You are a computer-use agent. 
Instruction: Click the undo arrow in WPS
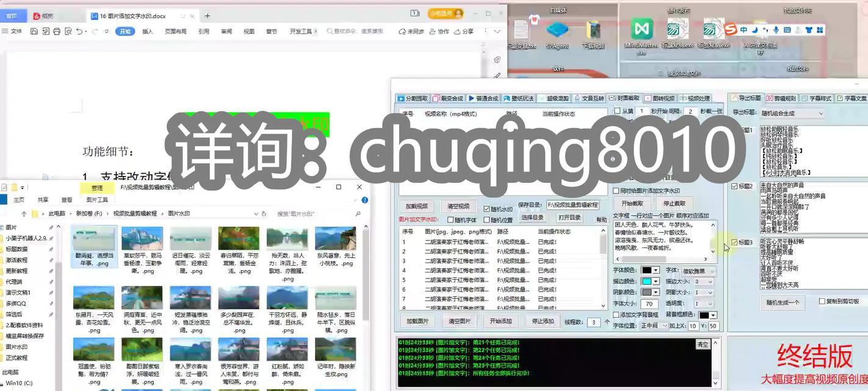point(79,31)
